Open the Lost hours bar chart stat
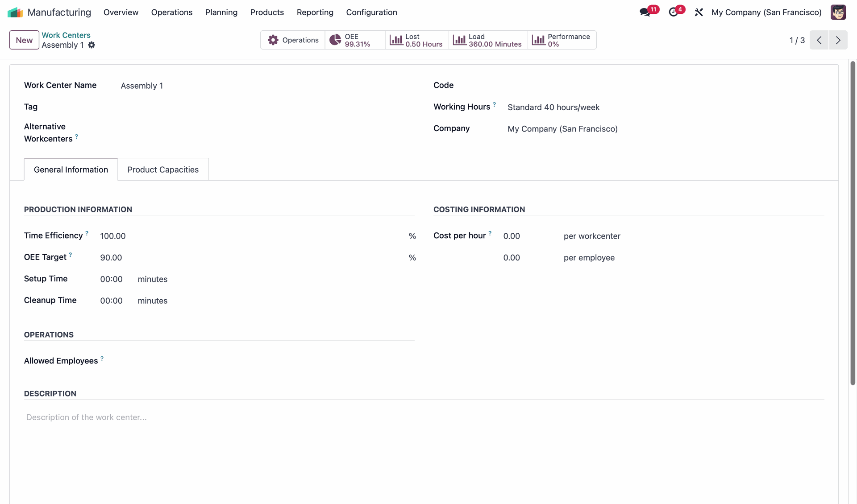This screenshot has height=504, width=857. point(416,40)
